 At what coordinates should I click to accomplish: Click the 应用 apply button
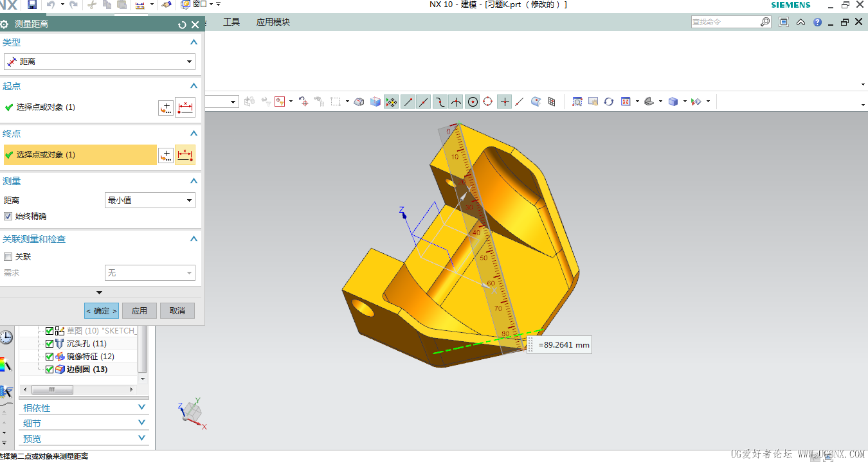[x=140, y=311]
